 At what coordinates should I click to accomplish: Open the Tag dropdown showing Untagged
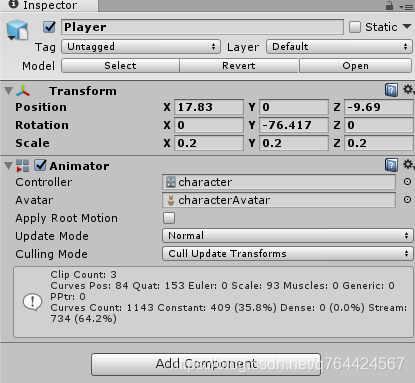[141, 47]
